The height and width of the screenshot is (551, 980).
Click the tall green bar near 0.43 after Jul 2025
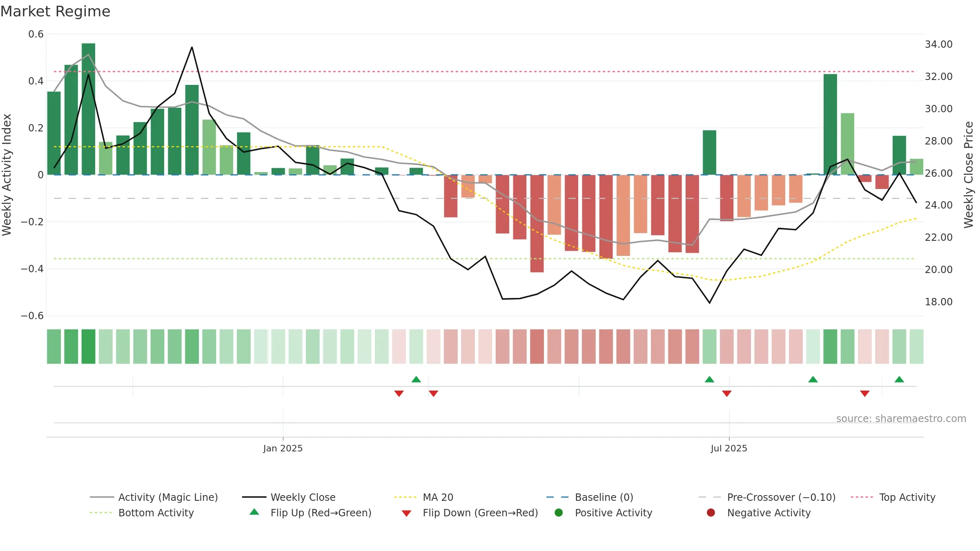pos(830,124)
